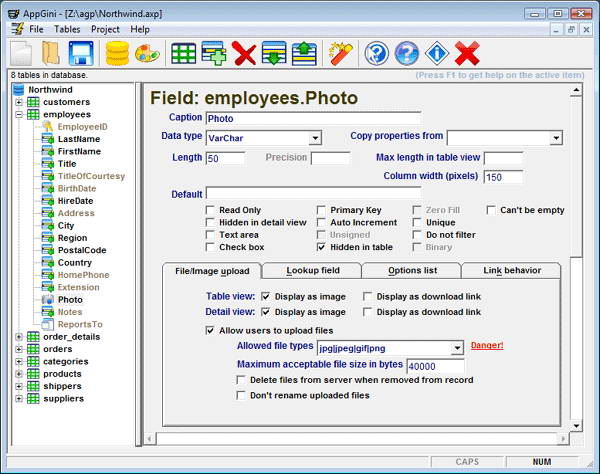The width and height of the screenshot is (600, 474).
Task: Select the ReportsTo lookup field
Action: coord(80,324)
